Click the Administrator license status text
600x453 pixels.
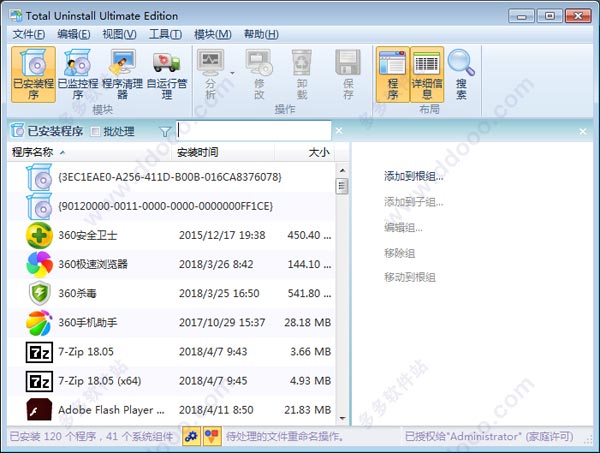(x=489, y=437)
